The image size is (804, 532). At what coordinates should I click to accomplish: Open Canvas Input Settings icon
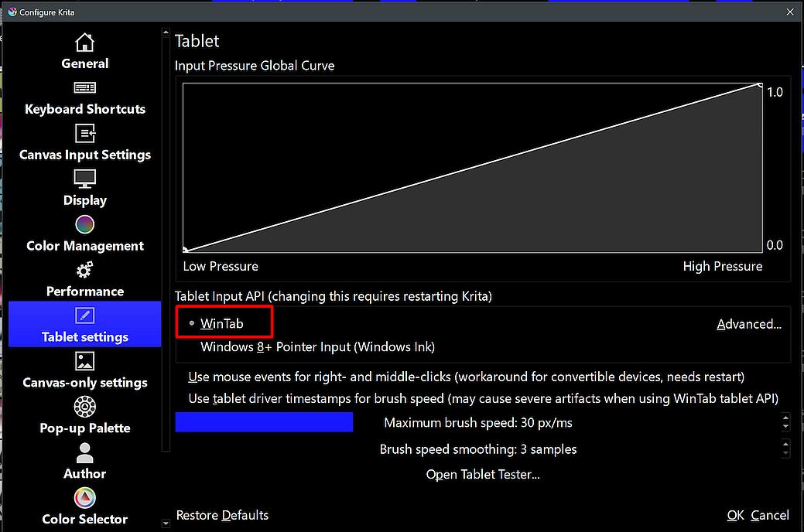84,134
